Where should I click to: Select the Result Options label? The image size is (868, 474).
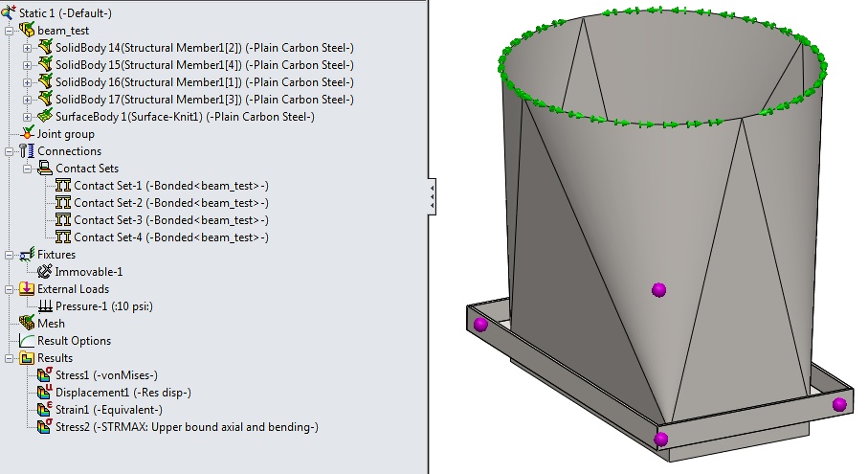coord(75,341)
